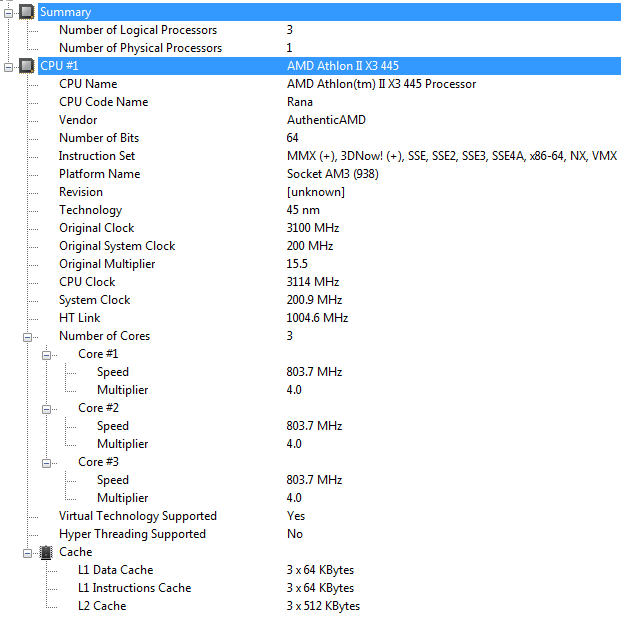
Task: Click the '1004.6 MHz' HT Link value
Action: (x=317, y=318)
